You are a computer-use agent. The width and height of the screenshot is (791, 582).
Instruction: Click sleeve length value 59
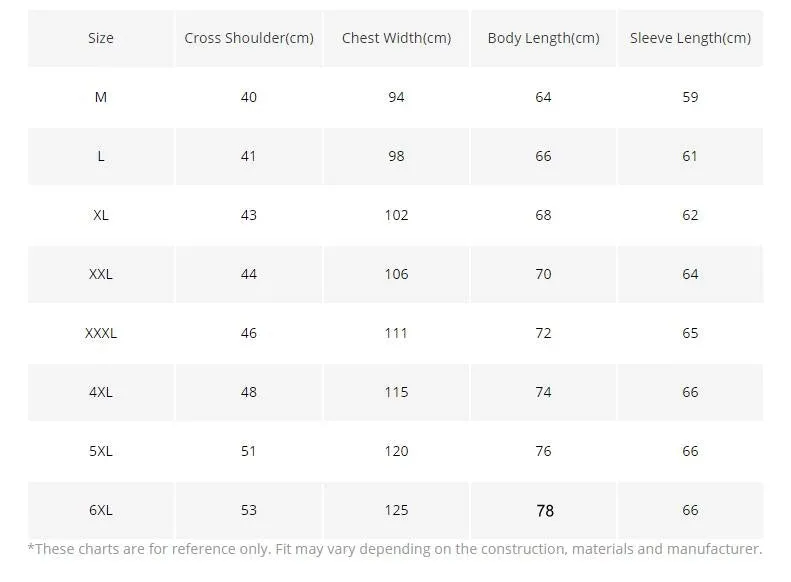[x=690, y=97]
